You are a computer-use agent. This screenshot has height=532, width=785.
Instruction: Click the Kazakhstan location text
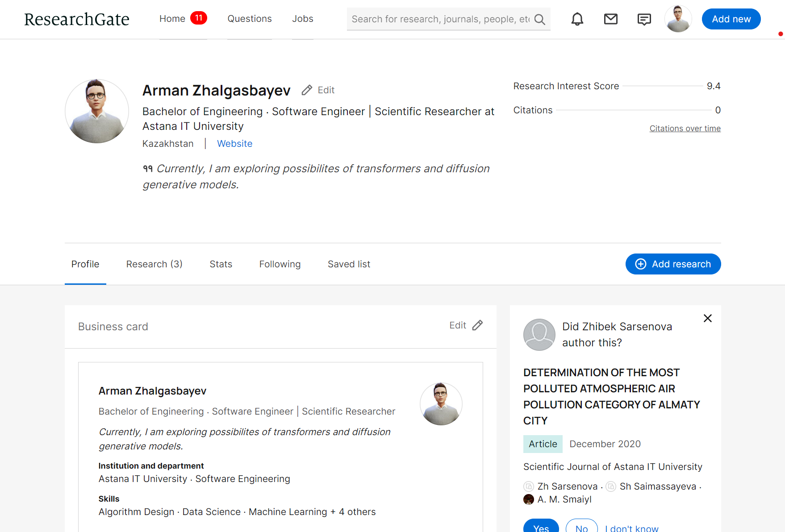tap(168, 144)
